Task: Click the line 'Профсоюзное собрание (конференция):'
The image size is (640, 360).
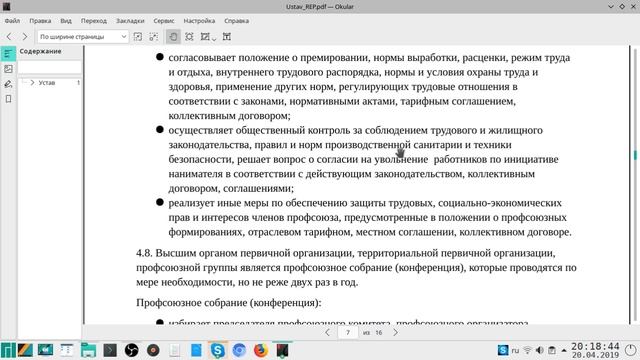Action: pos(229,303)
